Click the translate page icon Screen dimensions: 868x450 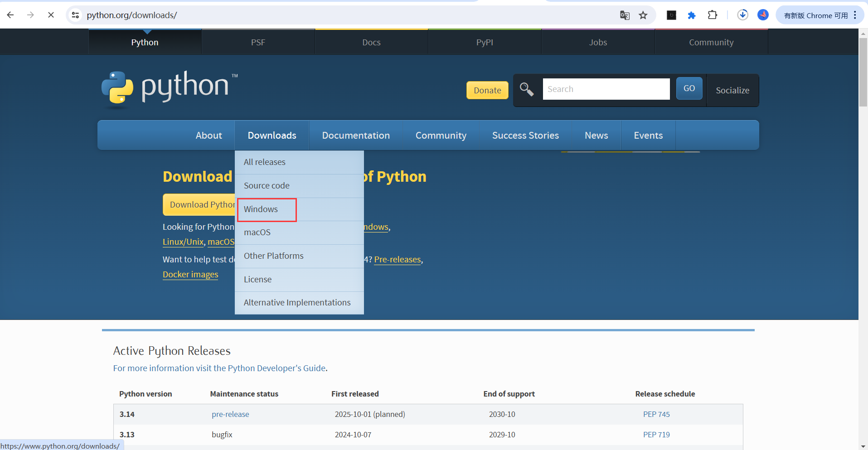[x=625, y=15]
